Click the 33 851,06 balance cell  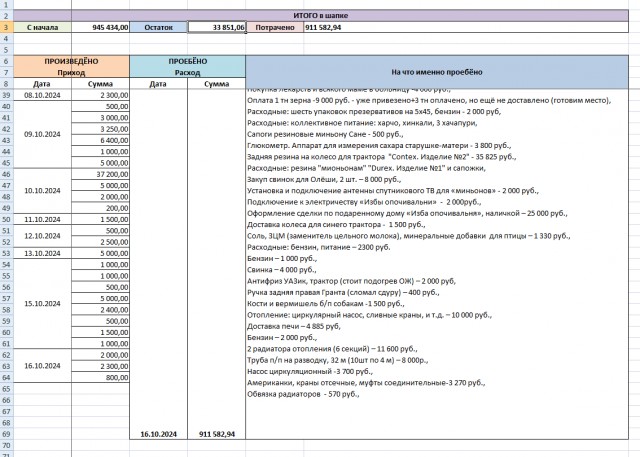click(217, 27)
